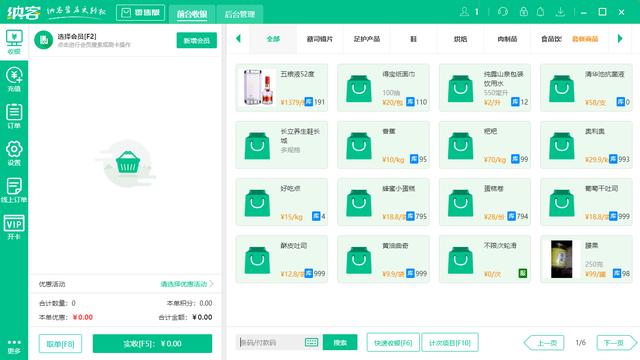
Task: Click the bag icon of 蛋糕卷 product
Action: (x=460, y=202)
